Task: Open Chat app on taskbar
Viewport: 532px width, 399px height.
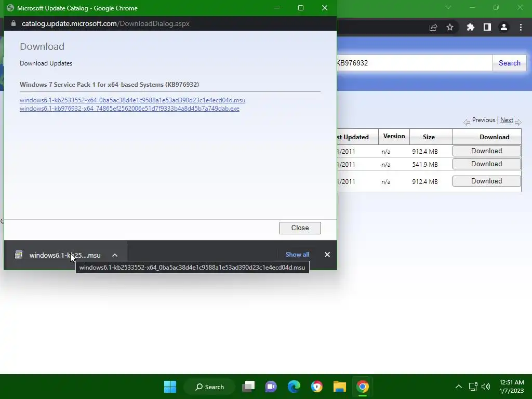Action: (x=271, y=387)
